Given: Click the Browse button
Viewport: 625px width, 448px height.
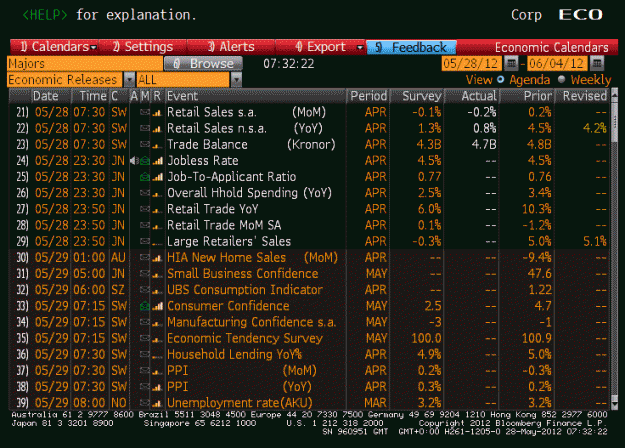Looking at the screenshot, I should click(203, 63).
